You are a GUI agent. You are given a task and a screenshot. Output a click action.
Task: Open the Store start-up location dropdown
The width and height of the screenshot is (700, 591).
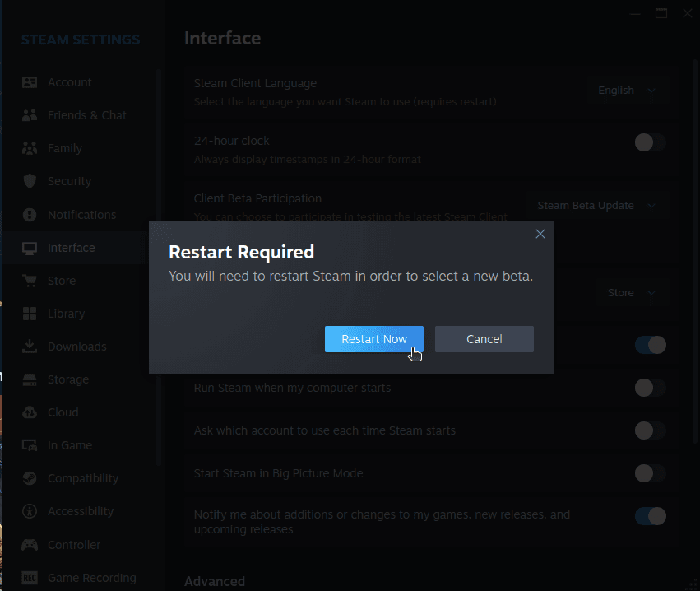pos(633,292)
